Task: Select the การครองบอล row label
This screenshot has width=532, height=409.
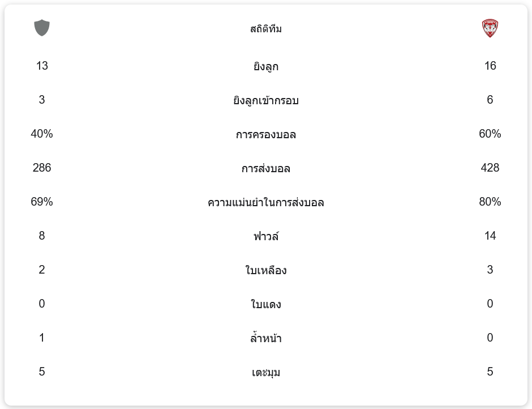Action: click(266, 135)
